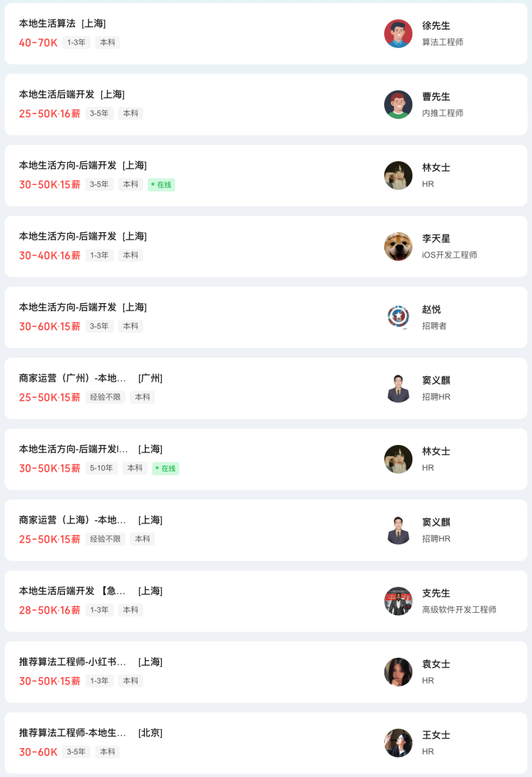Click 窦义麒's avatar on 广州 listing
This screenshot has width=532, height=777.
pos(398,388)
